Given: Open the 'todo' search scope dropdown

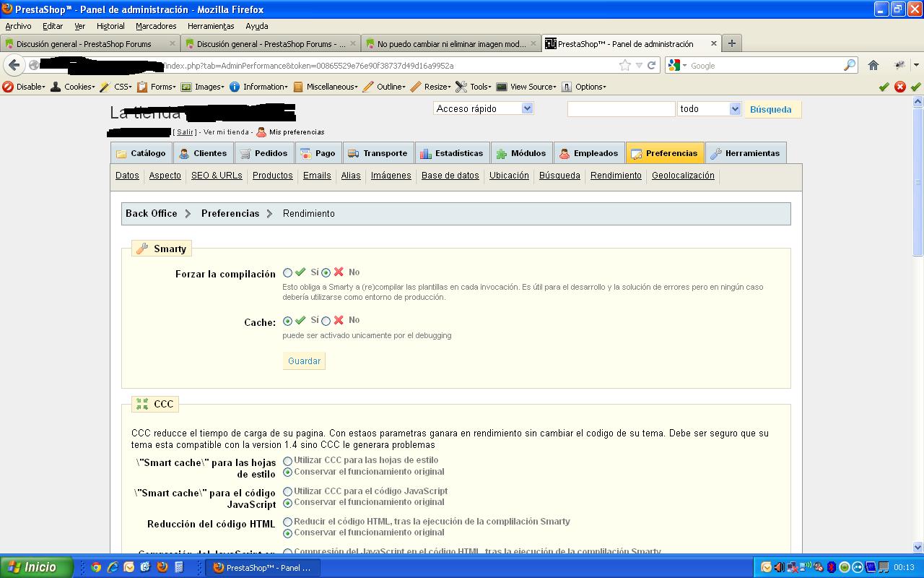Looking at the screenshot, I should coord(709,109).
